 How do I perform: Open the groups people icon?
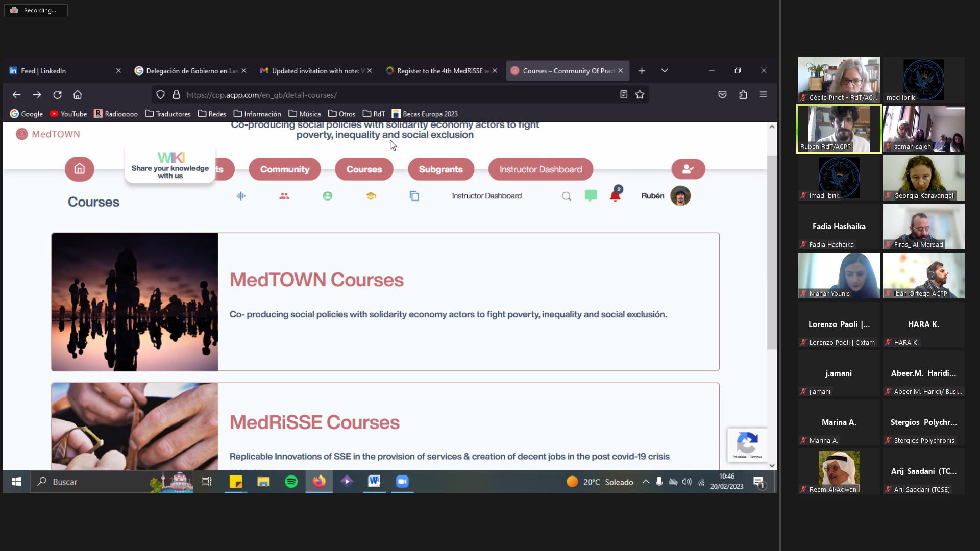click(x=284, y=196)
